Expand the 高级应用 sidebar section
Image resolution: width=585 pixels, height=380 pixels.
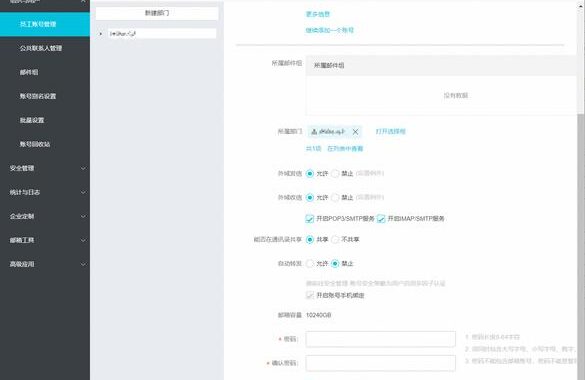point(45,264)
